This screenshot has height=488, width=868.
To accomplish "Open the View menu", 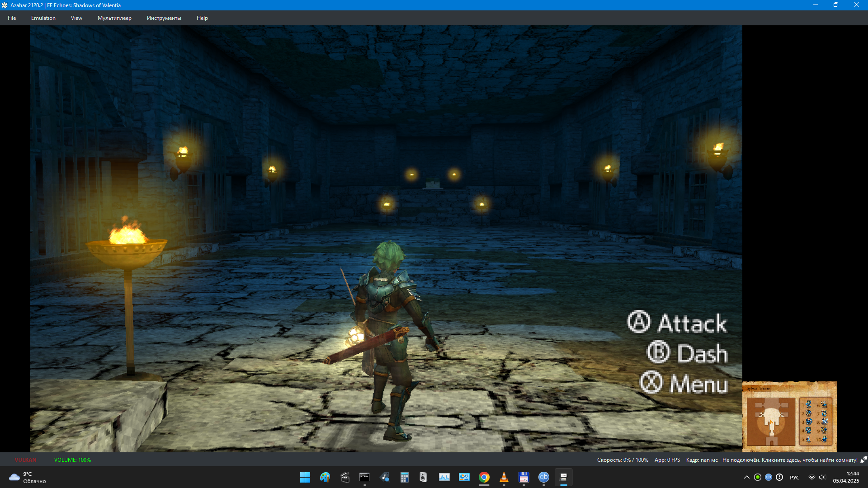I will point(76,18).
